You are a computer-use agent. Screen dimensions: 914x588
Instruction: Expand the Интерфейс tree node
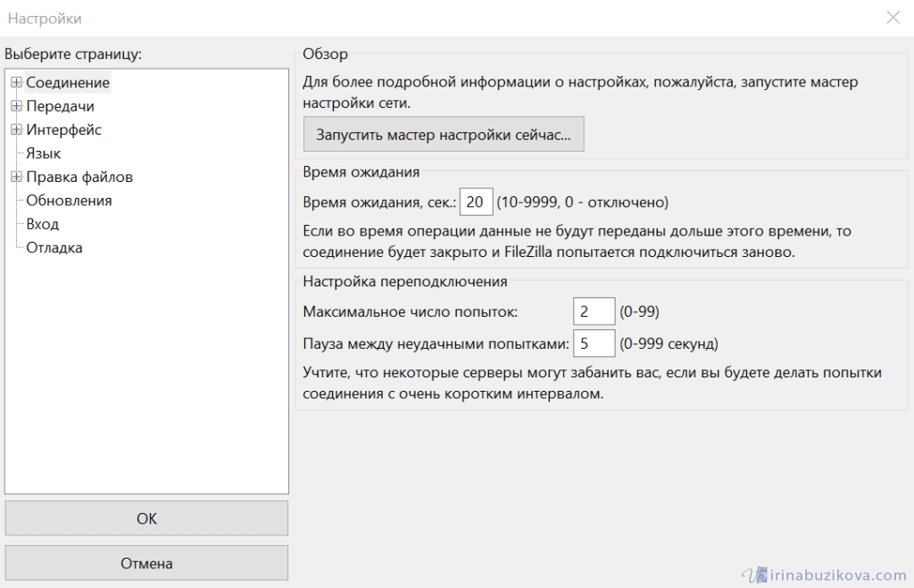click(16, 130)
